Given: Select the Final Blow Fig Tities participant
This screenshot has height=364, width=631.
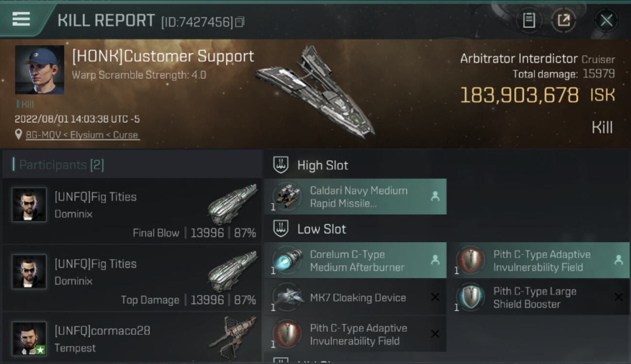Looking at the screenshot, I should pyautogui.click(x=132, y=211).
